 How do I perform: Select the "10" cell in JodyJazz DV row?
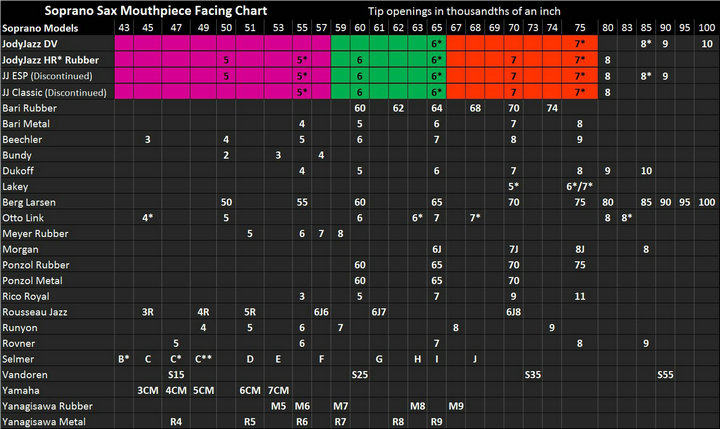click(x=707, y=44)
